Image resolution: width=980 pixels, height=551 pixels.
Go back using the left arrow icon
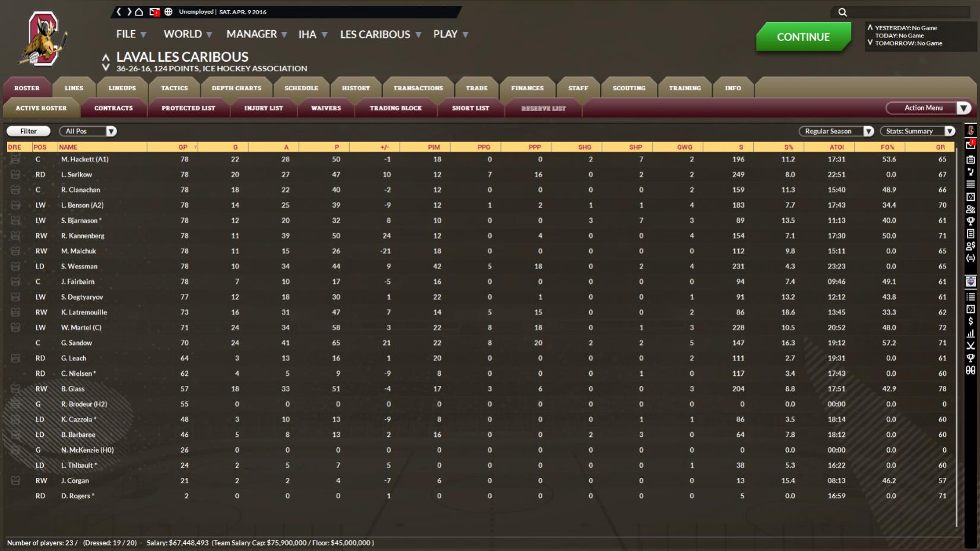(119, 12)
